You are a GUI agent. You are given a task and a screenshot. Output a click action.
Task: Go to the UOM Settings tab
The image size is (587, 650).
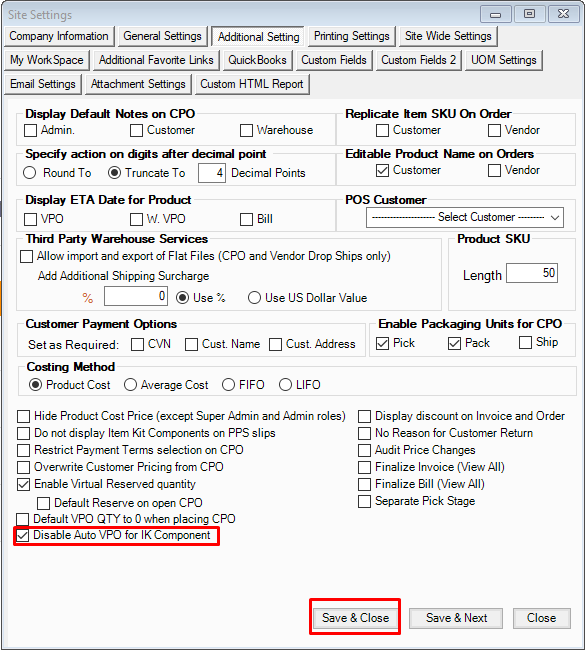pyautogui.click(x=504, y=60)
